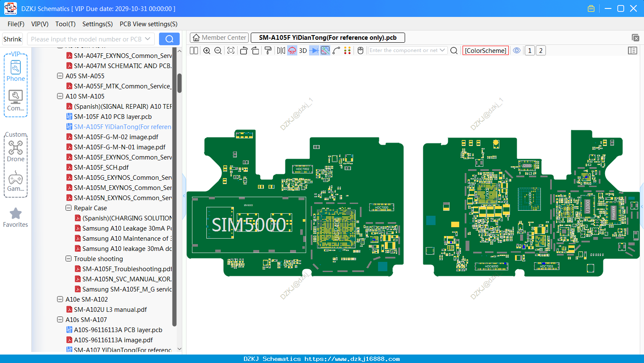
Task: Open SM-A105F_SCH.pdf file
Action: click(x=97, y=168)
